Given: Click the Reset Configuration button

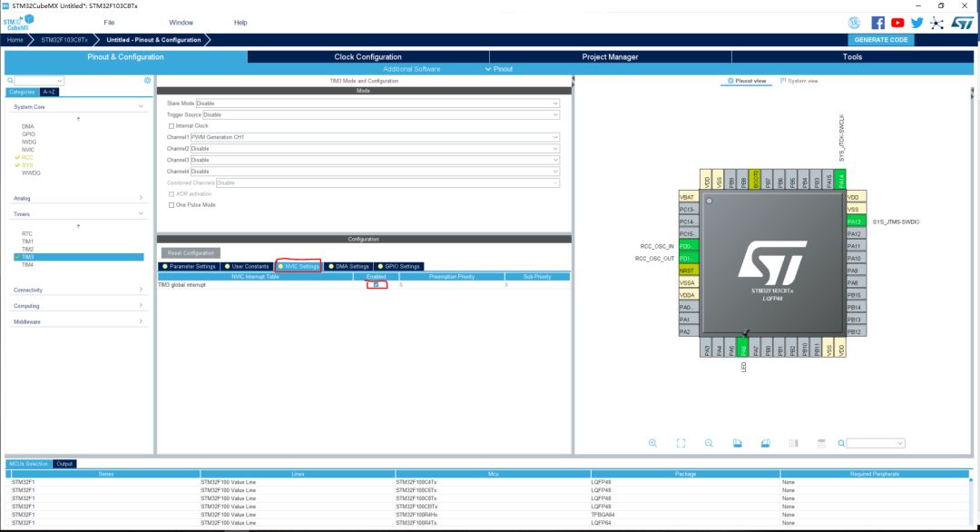Looking at the screenshot, I should [191, 253].
